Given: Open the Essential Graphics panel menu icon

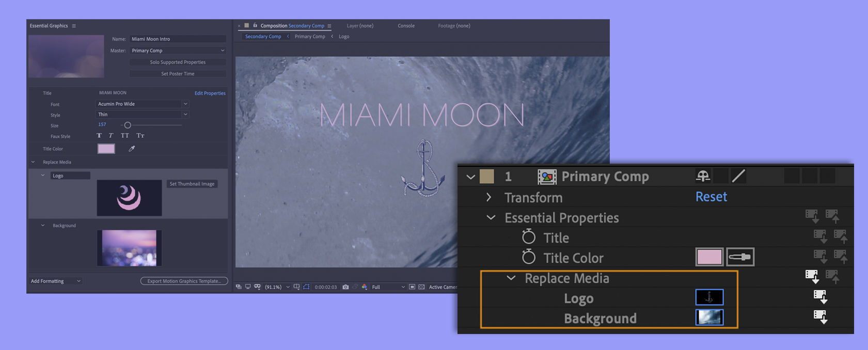Looking at the screenshot, I should 74,26.
